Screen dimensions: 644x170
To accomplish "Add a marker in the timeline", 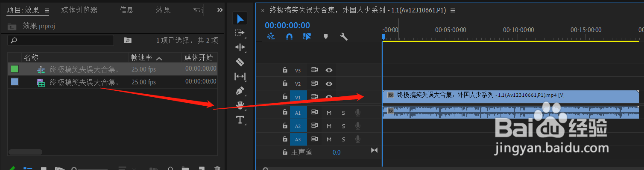I will [x=325, y=37].
